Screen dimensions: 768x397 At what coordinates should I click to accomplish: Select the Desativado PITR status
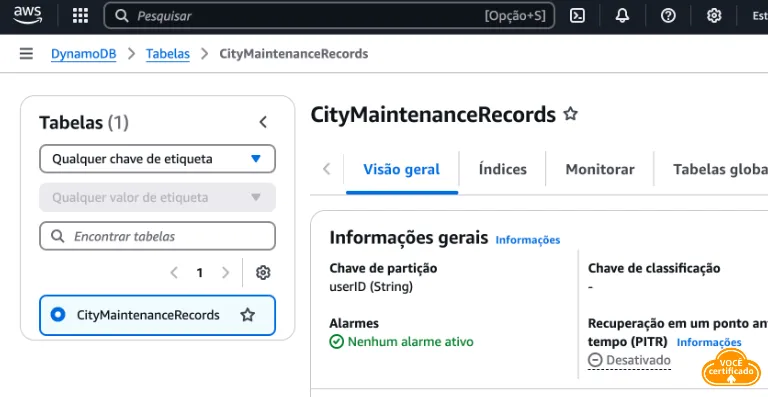[x=629, y=360]
